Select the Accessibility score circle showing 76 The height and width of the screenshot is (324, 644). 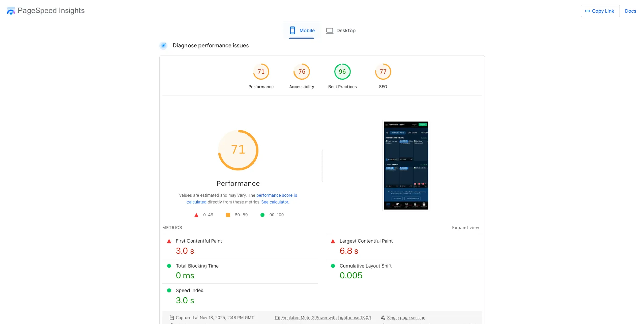[x=302, y=71]
